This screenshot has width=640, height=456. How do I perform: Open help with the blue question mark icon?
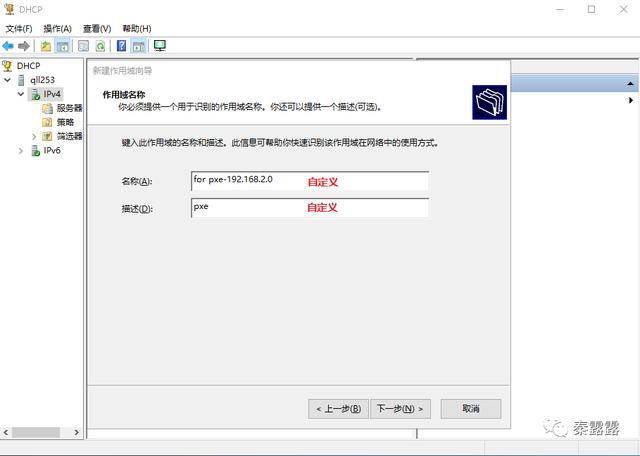click(121, 46)
